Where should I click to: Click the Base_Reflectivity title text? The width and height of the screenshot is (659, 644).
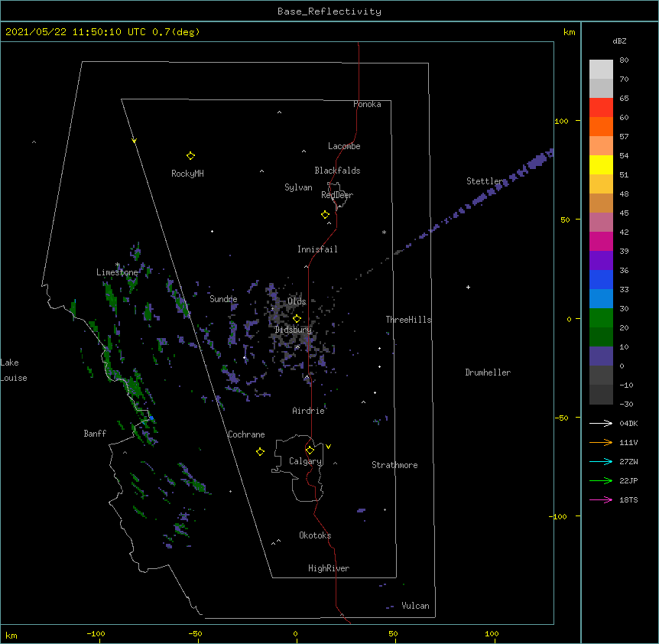(329, 11)
